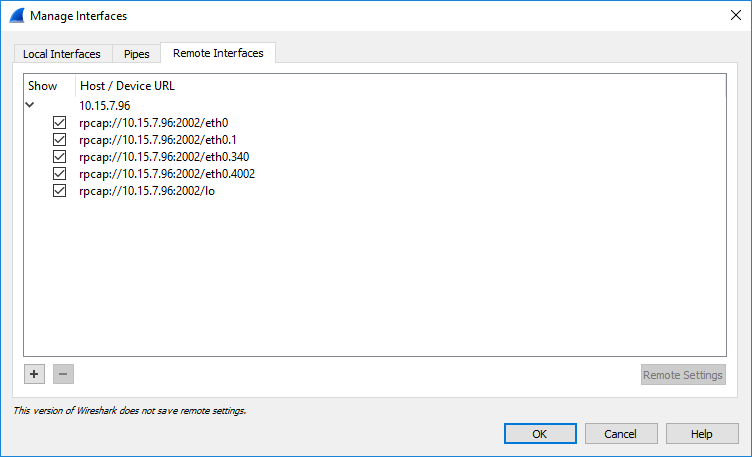Viewport: 752px width, 457px height.
Task: Click the remove interface minus button
Action: (x=63, y=374)
